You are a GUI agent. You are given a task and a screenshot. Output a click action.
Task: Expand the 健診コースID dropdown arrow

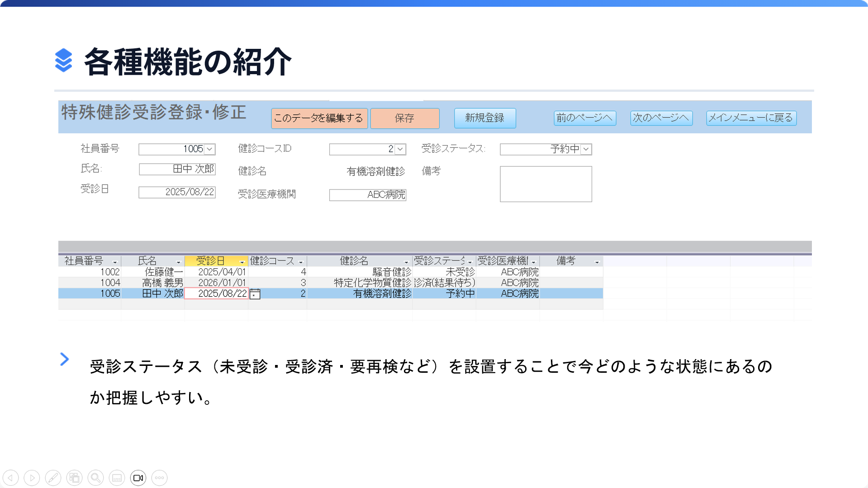click(x=400, y=149)
